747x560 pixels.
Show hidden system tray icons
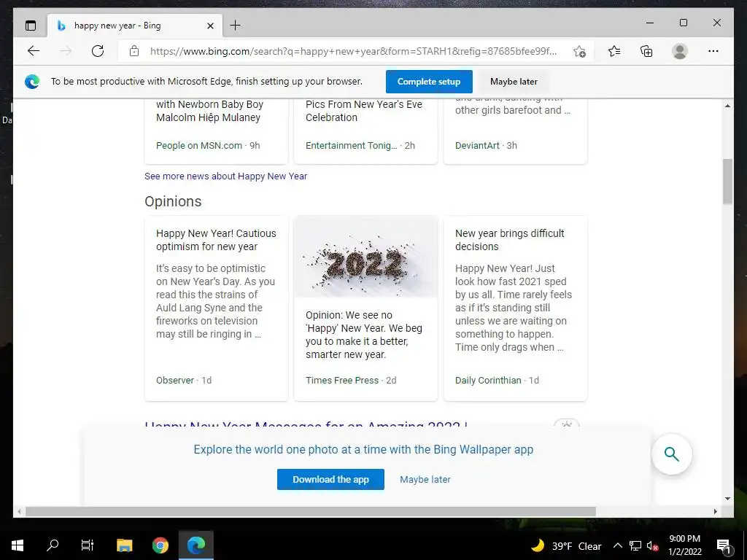[x=617, y=545]
